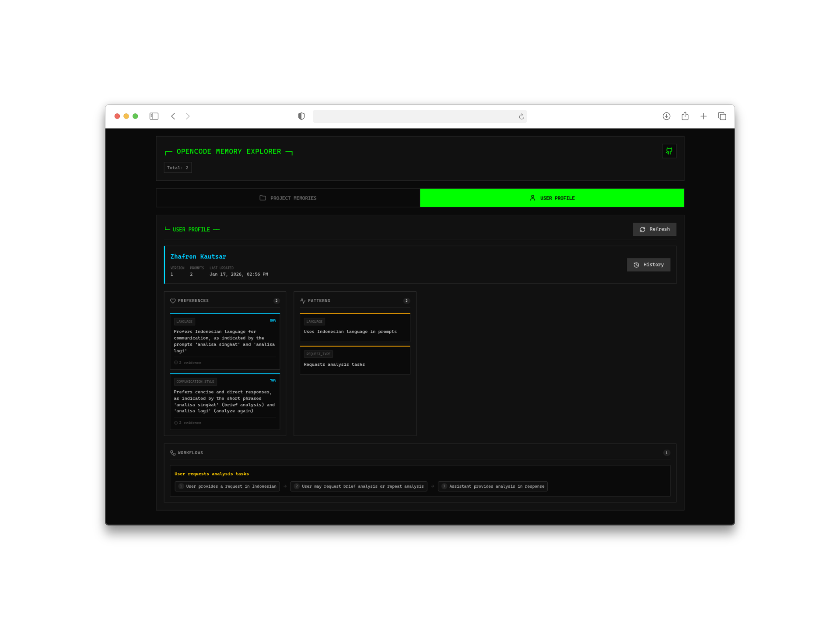Click the Zhafron Kautsar profile name
This screenshot has height=630, width=840.
pos(197,256)
